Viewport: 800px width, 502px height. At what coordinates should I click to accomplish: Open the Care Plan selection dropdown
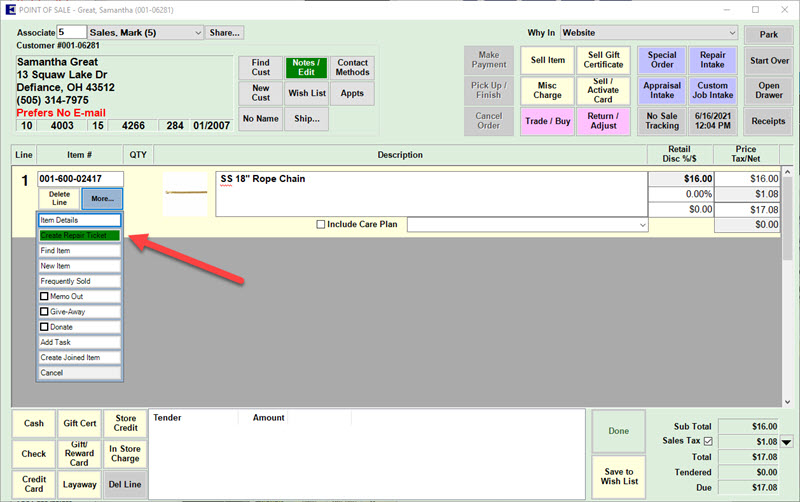[643, 226]
